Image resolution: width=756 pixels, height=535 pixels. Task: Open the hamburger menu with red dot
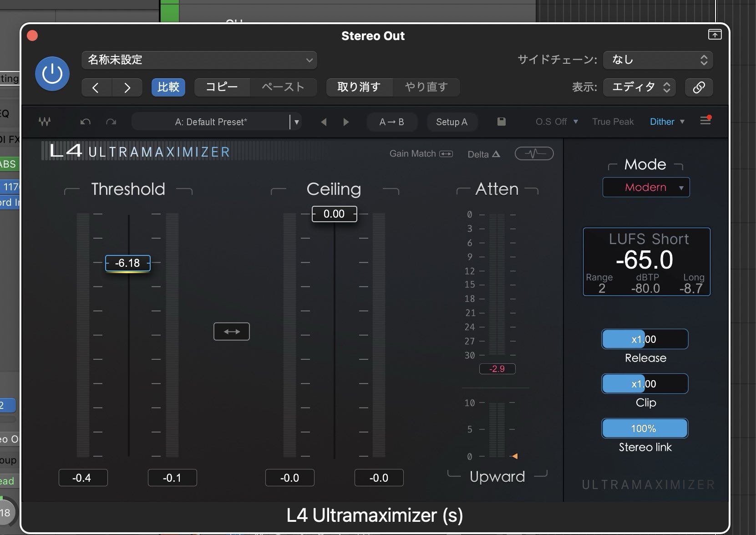pyautogui.click(x=705, y=121)
